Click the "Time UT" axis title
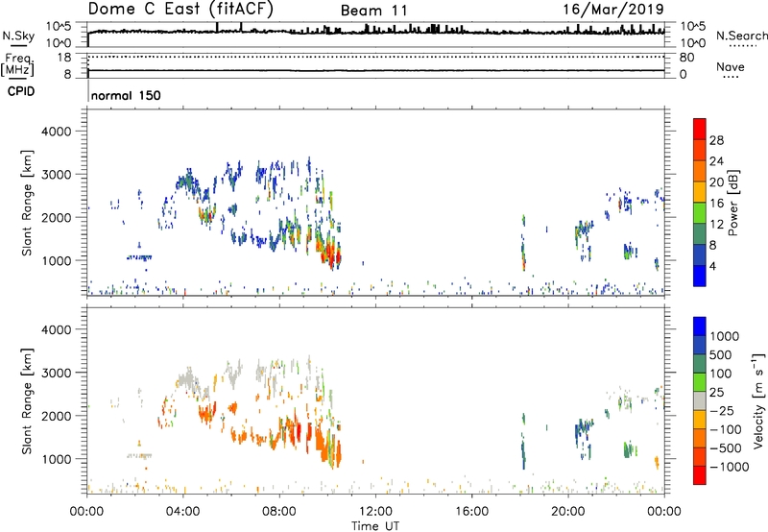The image size is (768, 532). point(375,526)
